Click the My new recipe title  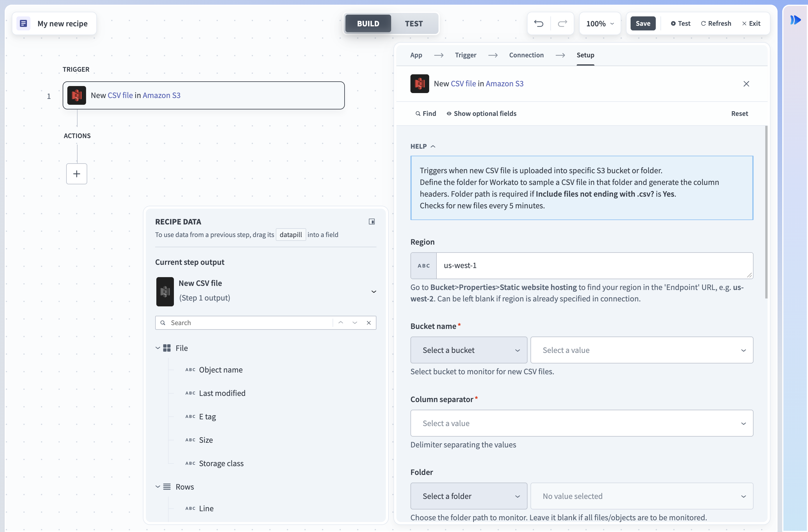pyautogui.click(x=62, y=23)
